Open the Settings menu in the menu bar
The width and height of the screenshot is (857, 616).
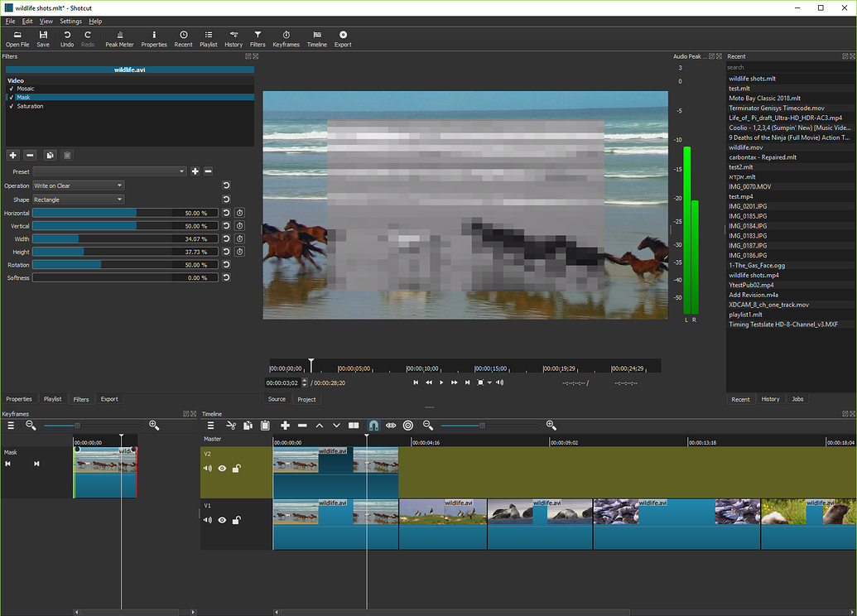pyautogui.click(x=70, y=22)
